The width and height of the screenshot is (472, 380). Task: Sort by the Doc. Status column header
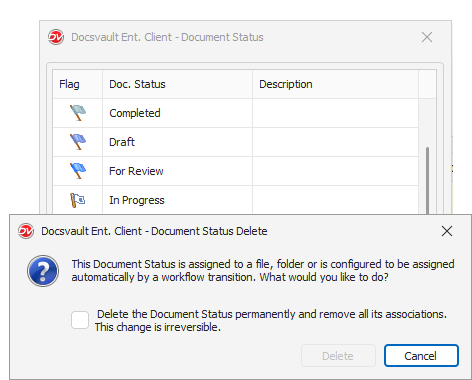[x=177, y=84]
